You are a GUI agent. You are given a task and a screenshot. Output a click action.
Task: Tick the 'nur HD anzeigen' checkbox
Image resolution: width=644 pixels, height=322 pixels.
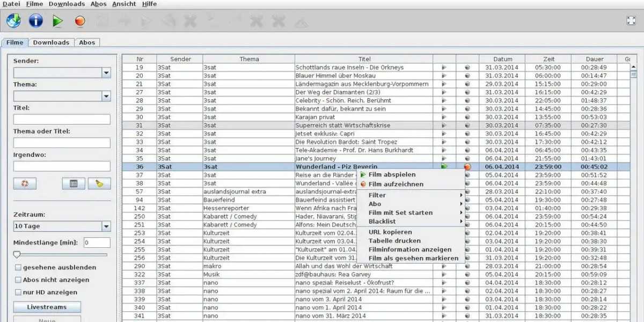(18, 292)
